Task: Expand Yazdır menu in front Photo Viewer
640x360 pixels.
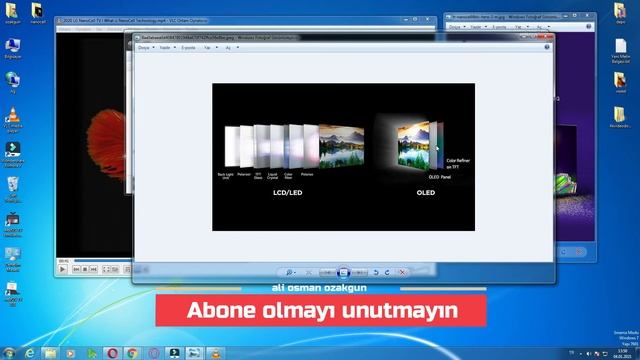Action: [167, 48]
